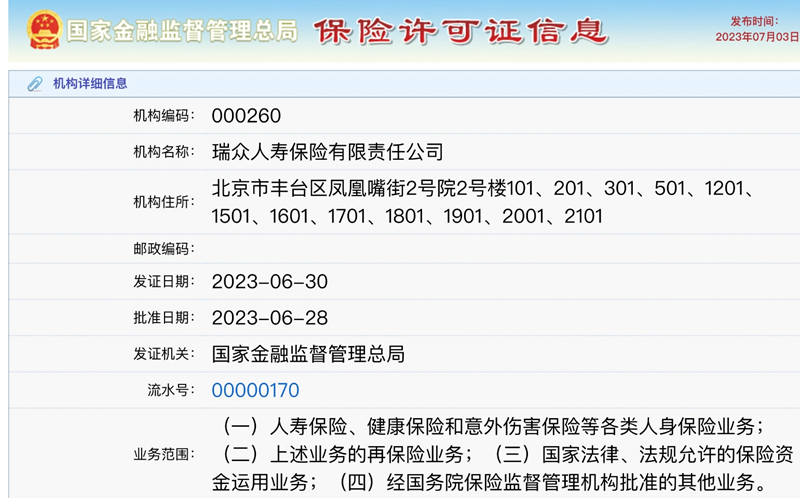Screen dimensions: 800x498
Task: Select the 机构详细信息 section title
Action: pyautogui.click(x=90, y=84)
